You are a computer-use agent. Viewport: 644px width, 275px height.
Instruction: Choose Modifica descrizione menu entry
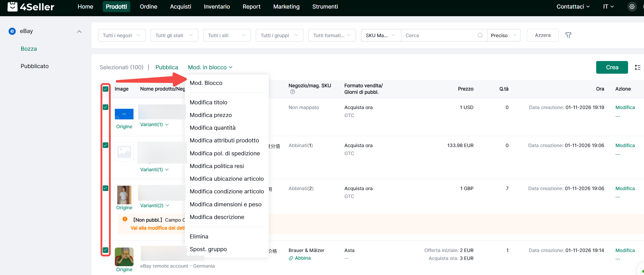coord(217,217)
